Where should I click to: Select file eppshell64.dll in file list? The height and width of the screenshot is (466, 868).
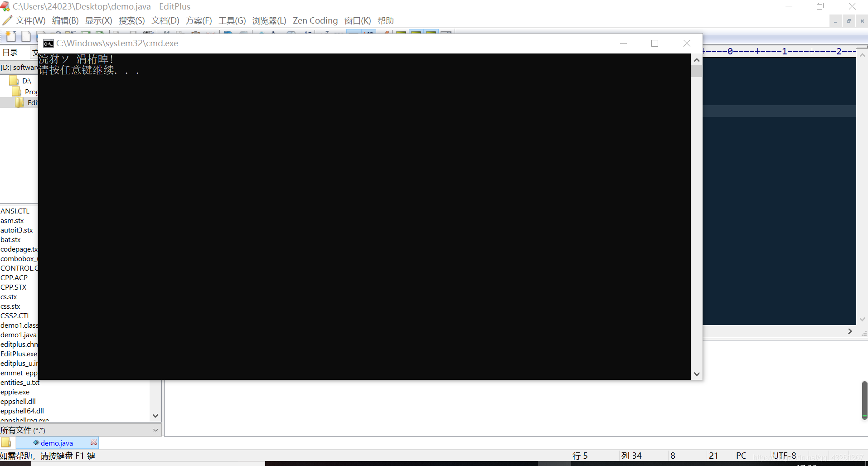click(22, 411)
